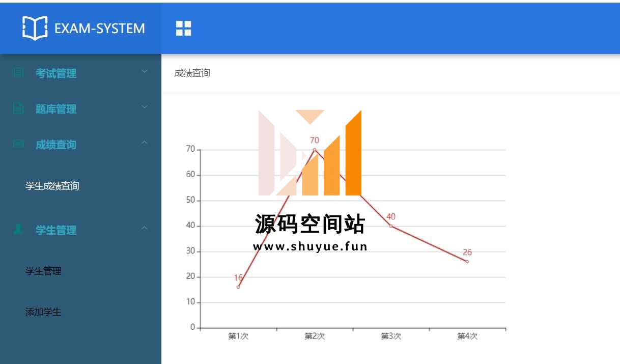Click the 第2次 x-axis label
Screen dimensions: 620x364
tap(315, 337)
